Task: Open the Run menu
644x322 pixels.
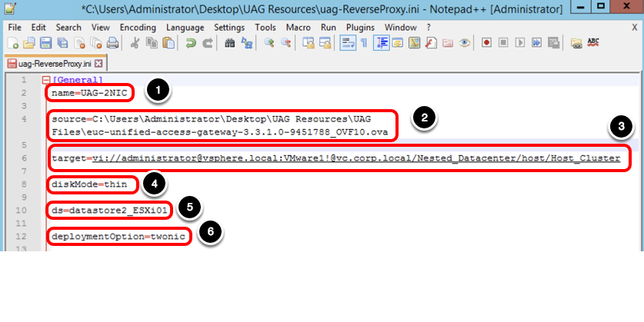Action: click(x=329, y=28)
